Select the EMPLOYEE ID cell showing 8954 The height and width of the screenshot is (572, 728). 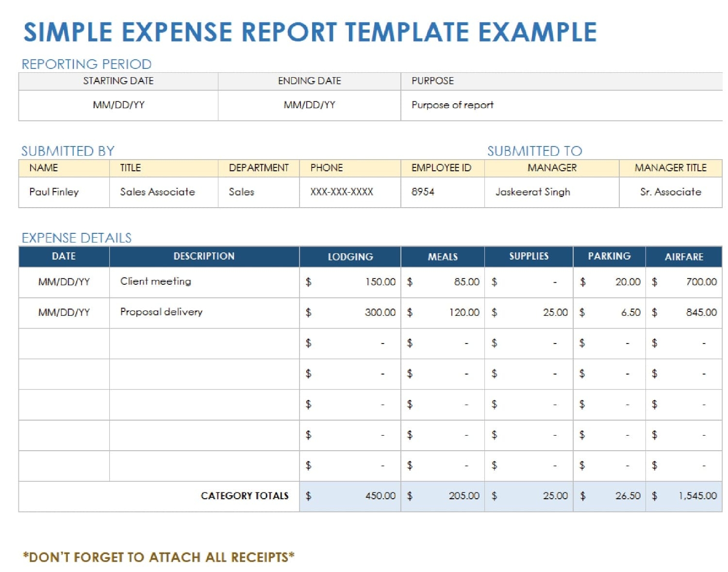click(422, 192)
